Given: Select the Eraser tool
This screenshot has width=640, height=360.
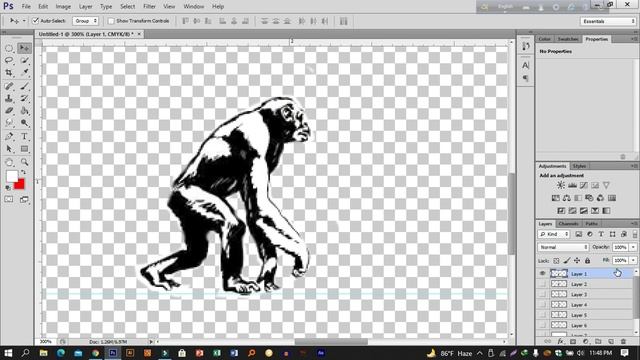Looking at the screenshot, I should click(x=9, y=111).
